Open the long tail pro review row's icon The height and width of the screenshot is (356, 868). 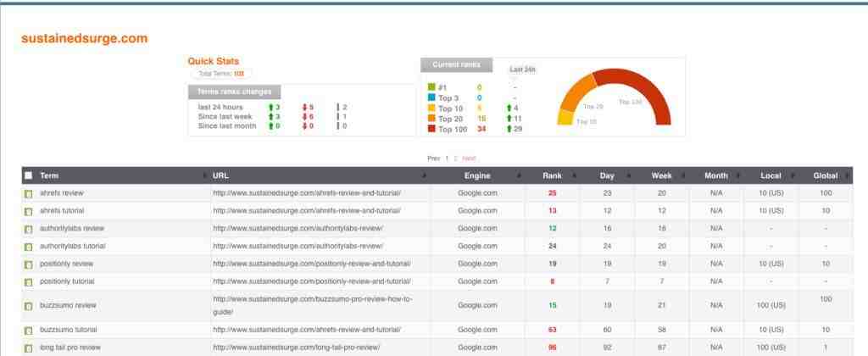coord(28,348)
